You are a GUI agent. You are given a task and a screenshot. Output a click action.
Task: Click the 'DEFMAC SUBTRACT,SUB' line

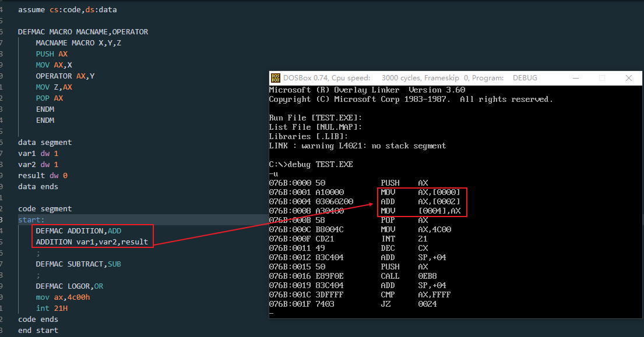79,264
